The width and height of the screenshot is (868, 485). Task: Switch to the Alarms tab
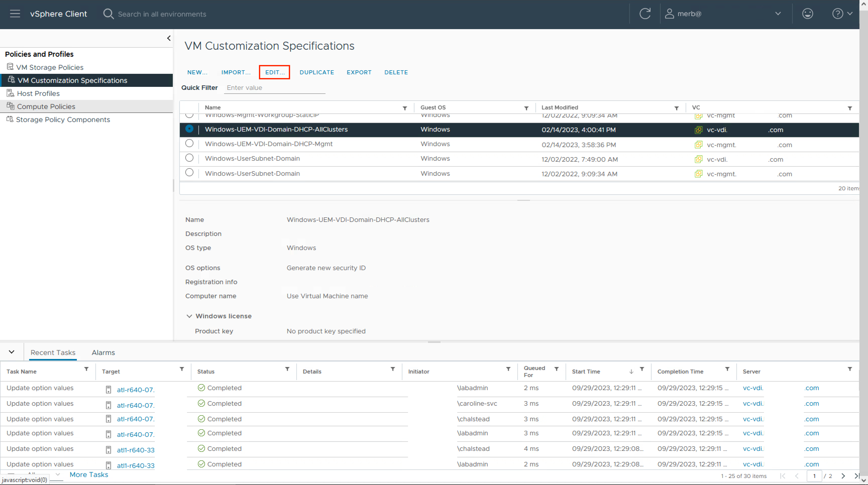pos(103,352)
